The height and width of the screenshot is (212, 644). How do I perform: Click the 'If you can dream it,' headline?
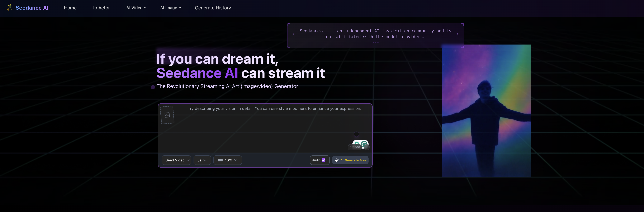(217, 59)
